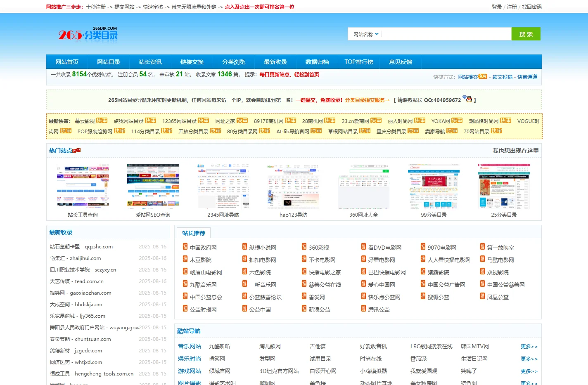The image size is (588, 385).
Task: Click the 快审 badge after 重庆分类目录
Action: [x=413, y=131]
